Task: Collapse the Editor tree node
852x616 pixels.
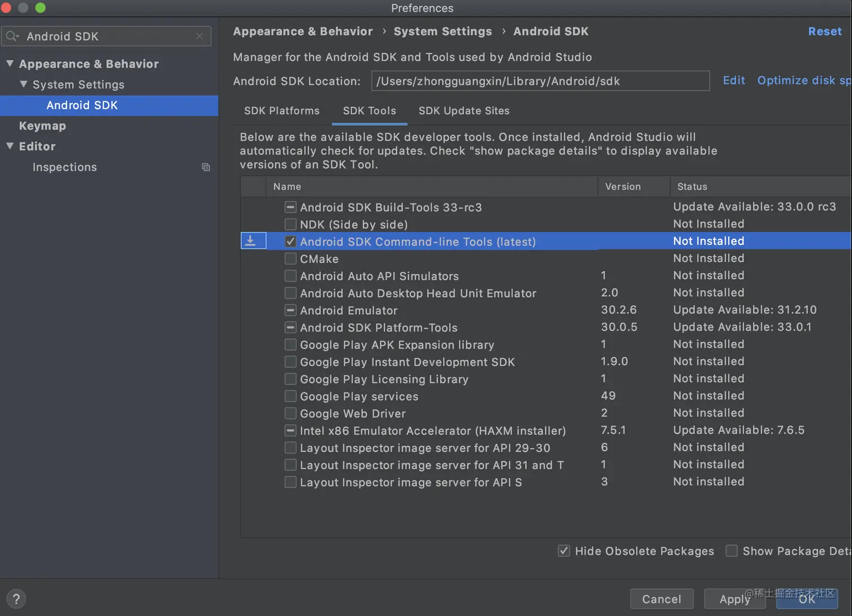Action: pyautogui.click(x=10, y=146)
